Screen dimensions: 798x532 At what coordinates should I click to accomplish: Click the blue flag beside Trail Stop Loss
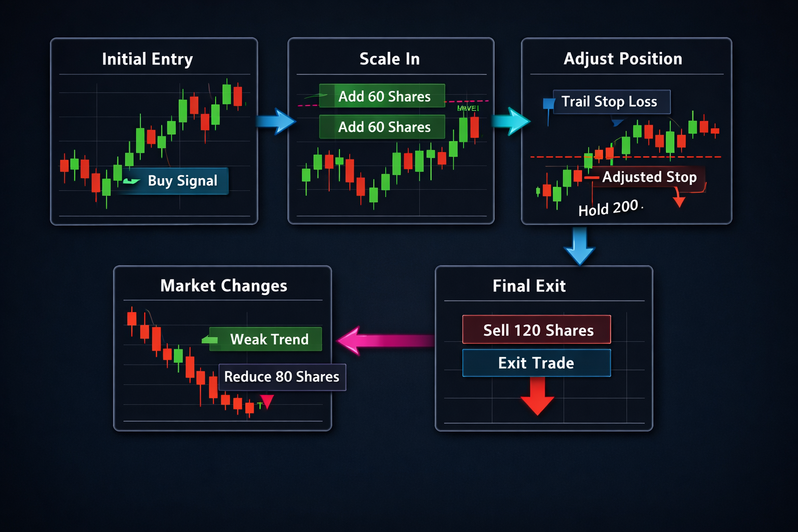click(549, 104)
